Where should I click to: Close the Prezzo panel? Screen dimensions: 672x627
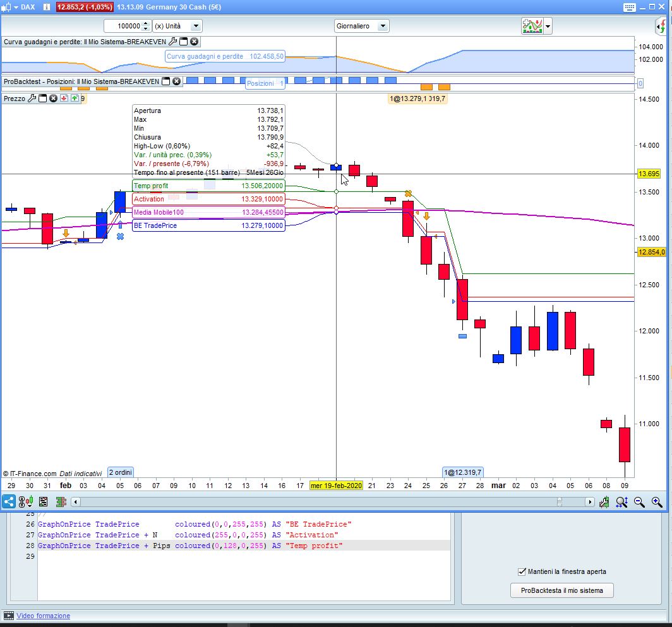point(53,99)
